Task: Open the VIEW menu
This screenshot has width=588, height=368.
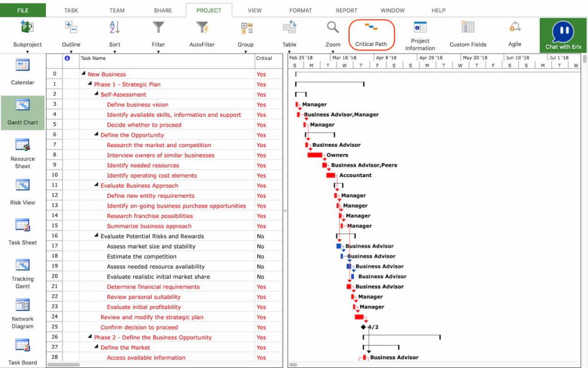Action: (254, 10)
